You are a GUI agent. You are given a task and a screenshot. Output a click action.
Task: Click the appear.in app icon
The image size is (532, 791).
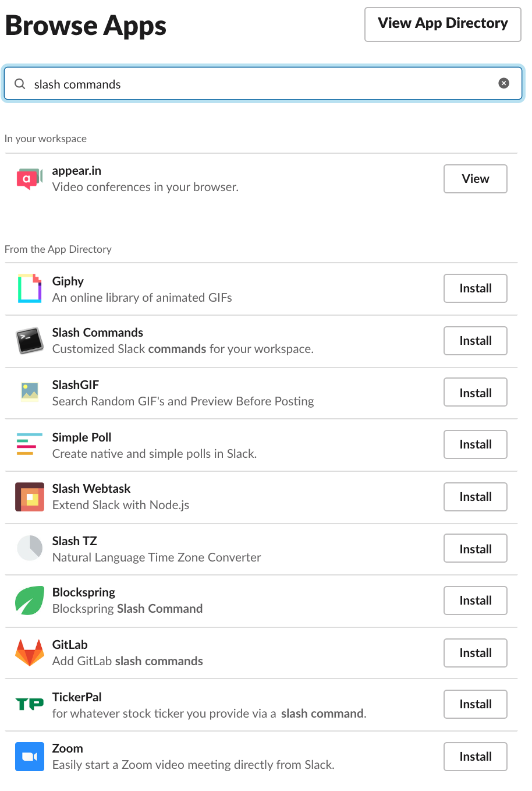(x=29, y=179)
